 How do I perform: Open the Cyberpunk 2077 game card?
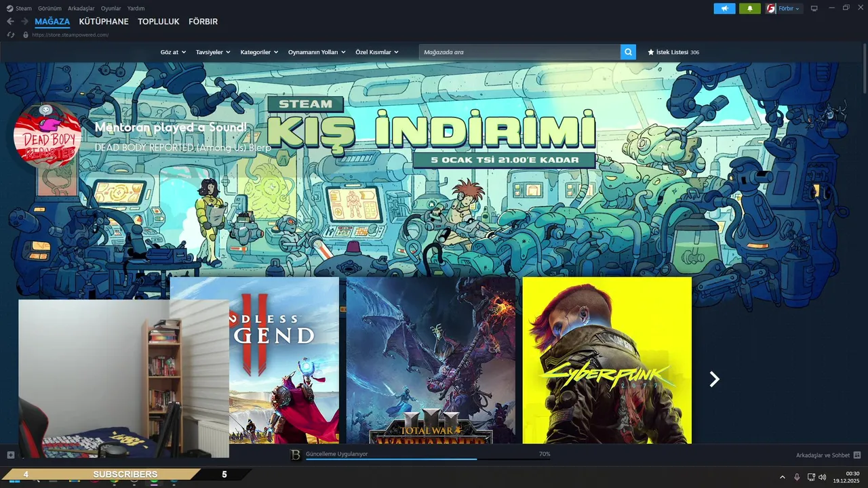(607, 360)
